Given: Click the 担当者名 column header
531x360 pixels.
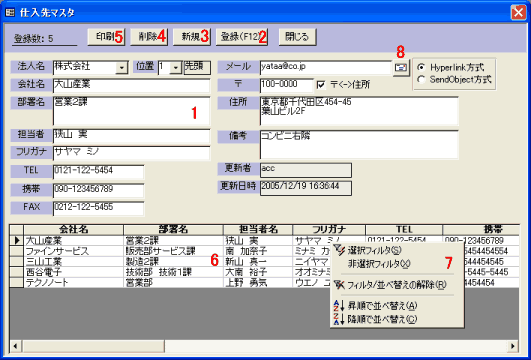Looking at the screenshot, I should tap(258, 229).
